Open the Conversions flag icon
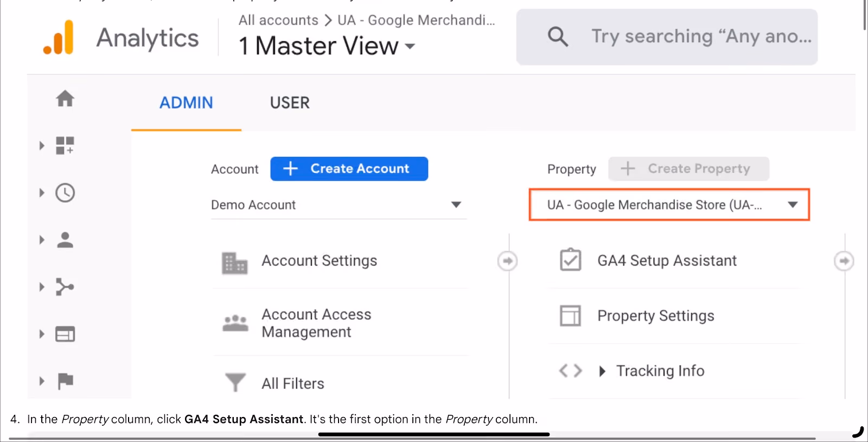Screen dimensions: 868x442 [65, 381]
